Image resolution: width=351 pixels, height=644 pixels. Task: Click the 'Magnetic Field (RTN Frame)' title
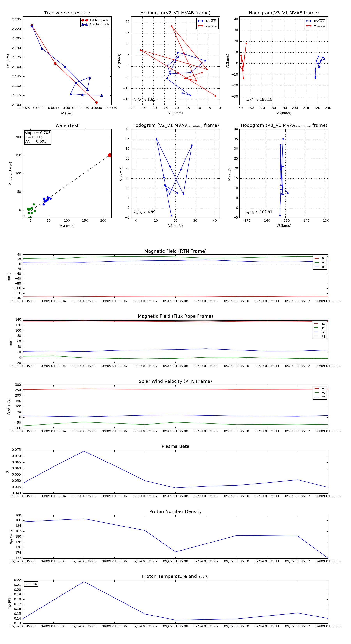pyautogui.click(x=175, y=251)
